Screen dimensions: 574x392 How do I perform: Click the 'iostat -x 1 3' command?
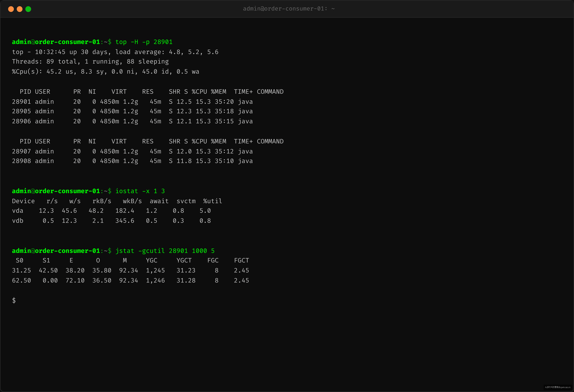pyautogui.click(x=140, y=191)
